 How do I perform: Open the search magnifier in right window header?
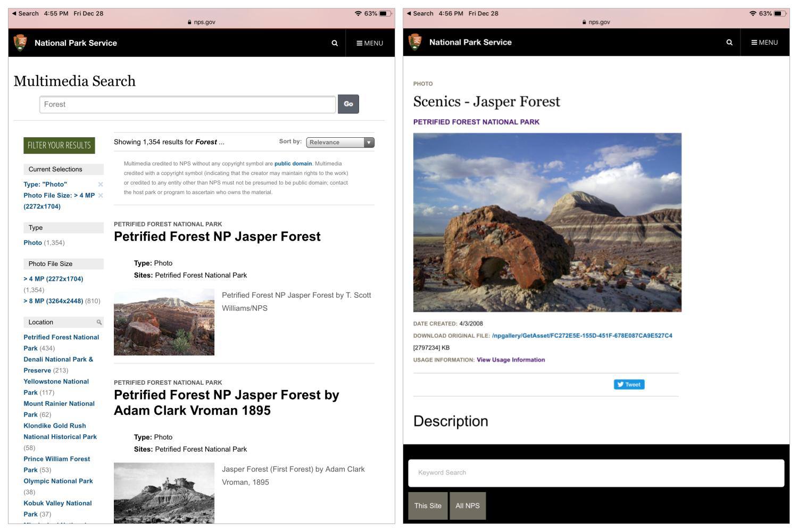[x=729, y=42]
